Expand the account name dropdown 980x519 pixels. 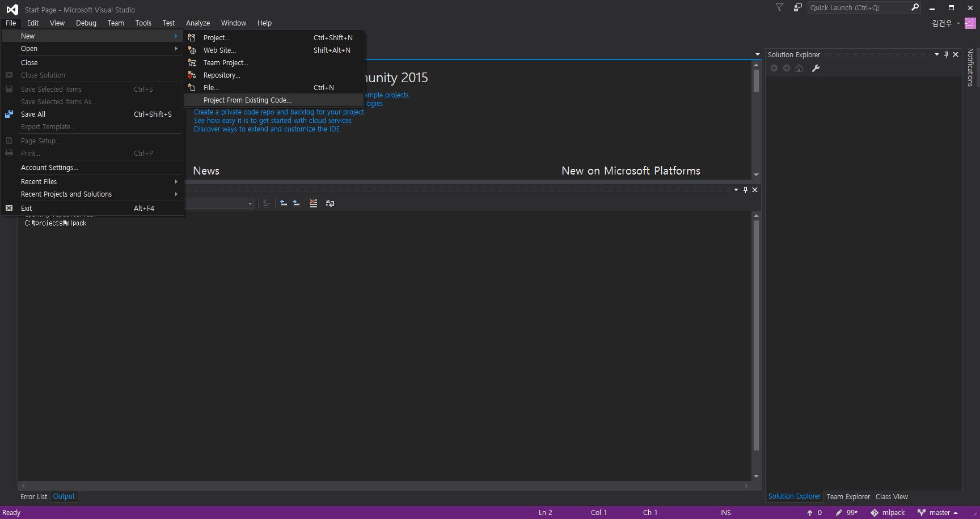pos(958,23)
